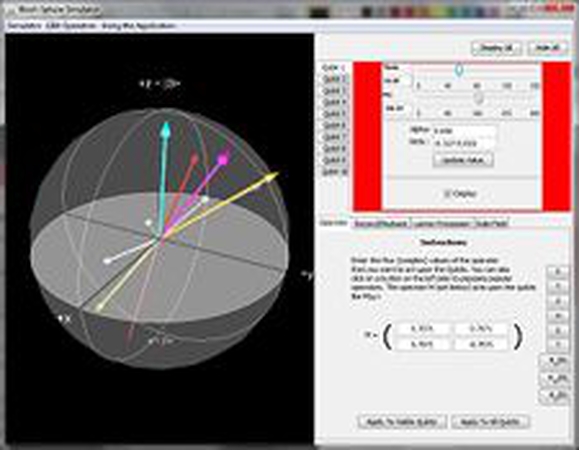Screen dimensions: 579x450
Task: Select the Qubit 5 tab
Action: pyautogui.click(x=334, y=114)
